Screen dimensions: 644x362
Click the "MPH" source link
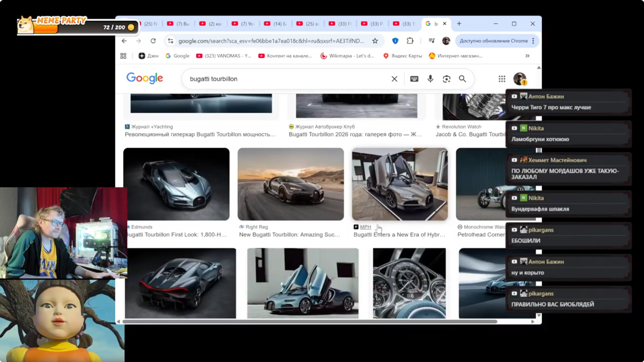coord(365,227)
